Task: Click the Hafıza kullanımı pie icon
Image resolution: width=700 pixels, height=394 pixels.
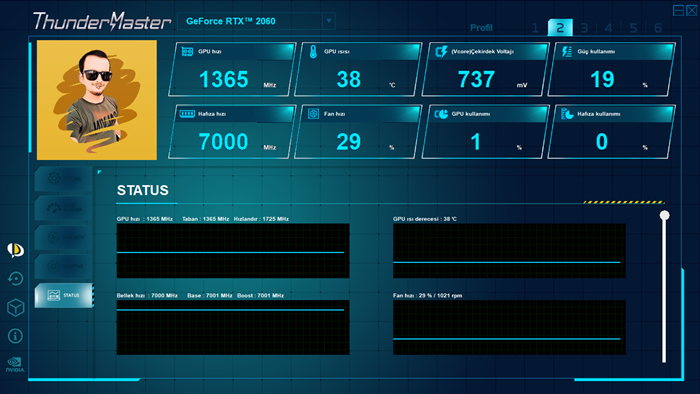Action: click(x=567, y=114)
